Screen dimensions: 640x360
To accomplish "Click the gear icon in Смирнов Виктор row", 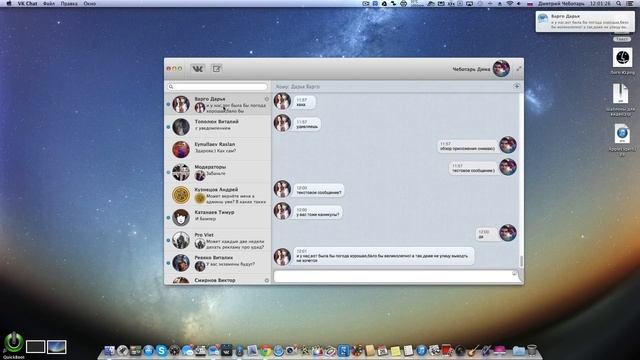I will pos(267,280).
